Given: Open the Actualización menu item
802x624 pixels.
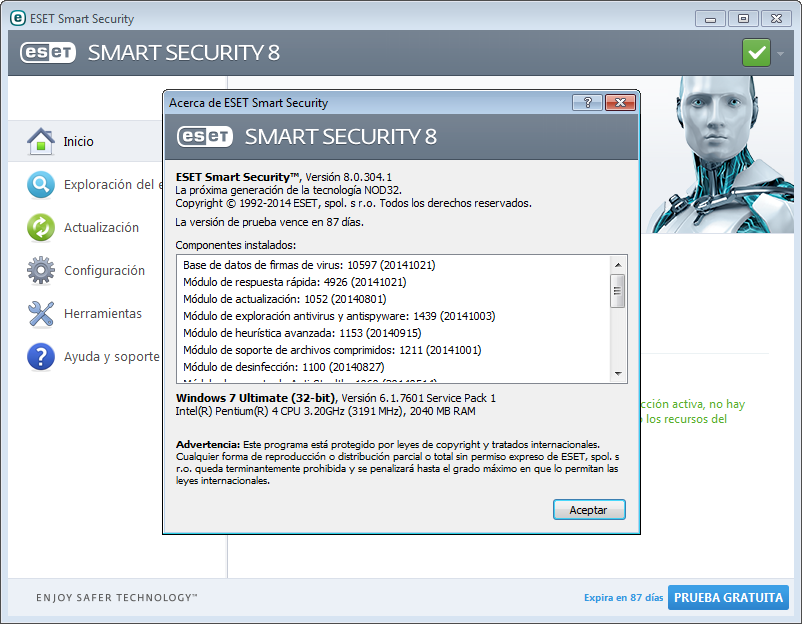Looking at the screenshot, I should tap(101, 228).
